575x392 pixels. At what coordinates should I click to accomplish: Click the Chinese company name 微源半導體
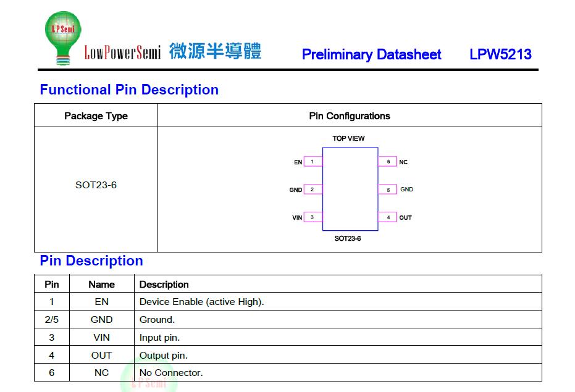[x=216, y=51]
